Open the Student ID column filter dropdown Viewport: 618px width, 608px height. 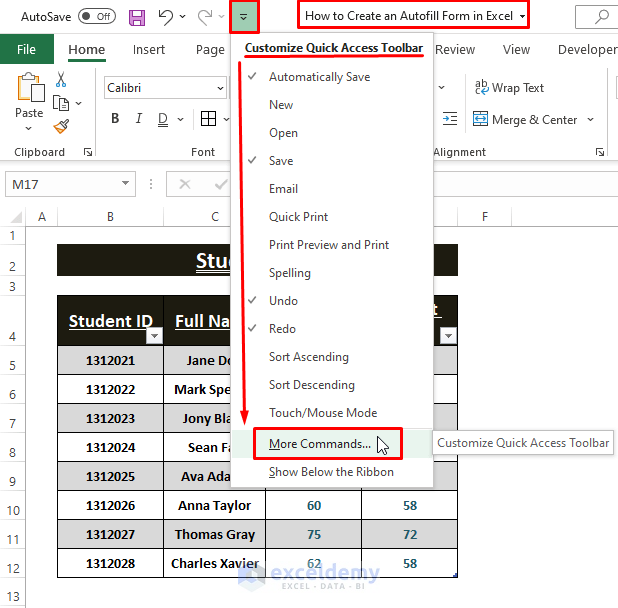[x=154, y=336]
